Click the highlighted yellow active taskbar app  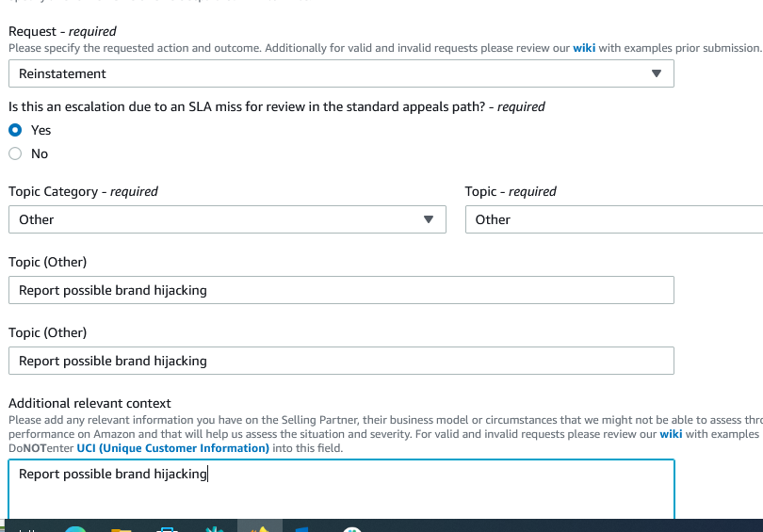[259, 527]
